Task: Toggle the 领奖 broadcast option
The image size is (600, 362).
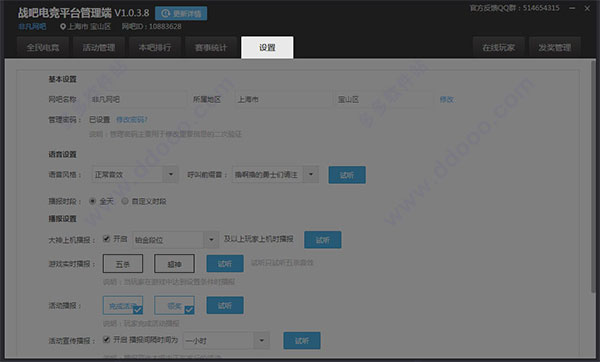Action: click(174, 305)
